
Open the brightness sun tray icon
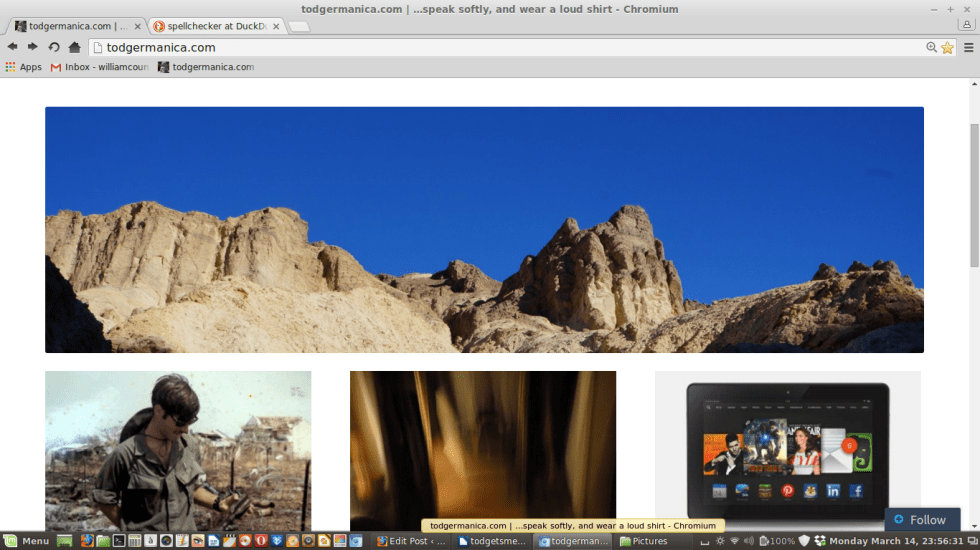coord(720,541)
